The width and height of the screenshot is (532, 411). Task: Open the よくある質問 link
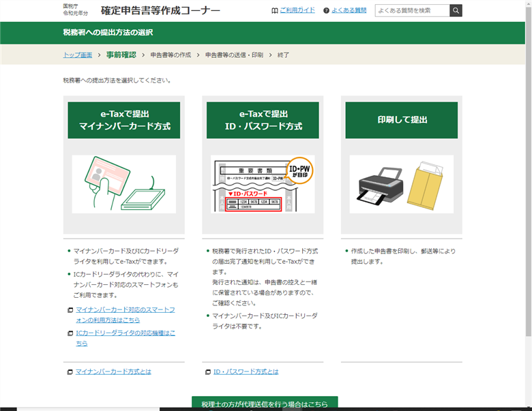[x=349, y=10]
